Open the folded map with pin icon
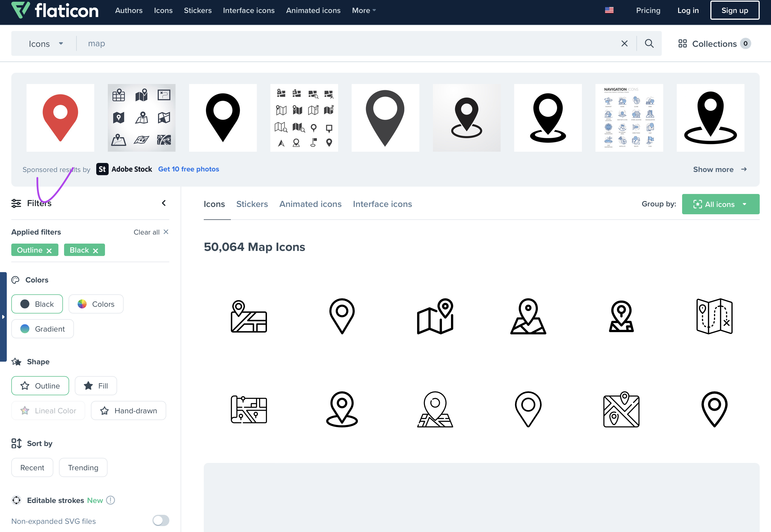The width and height of the screenshot is (771, 532). [x=435, y=316]
